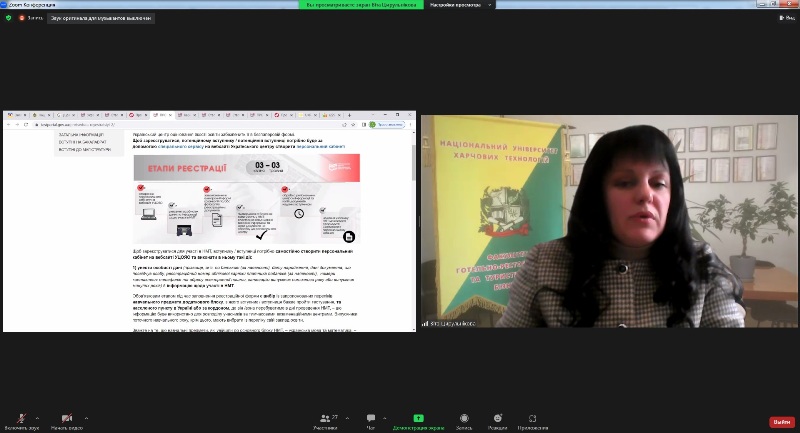Click the clock icon in the infographic
800x433 pixels.
(299, 214)
